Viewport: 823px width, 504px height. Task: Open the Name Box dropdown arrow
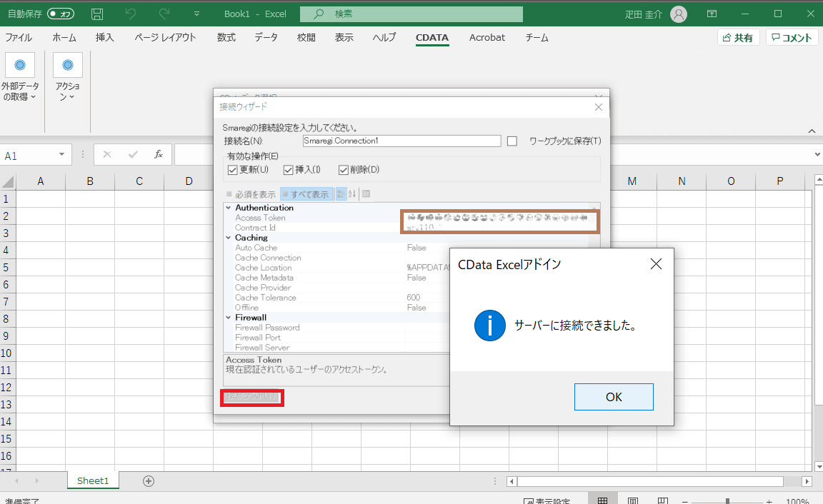[62, 155]
